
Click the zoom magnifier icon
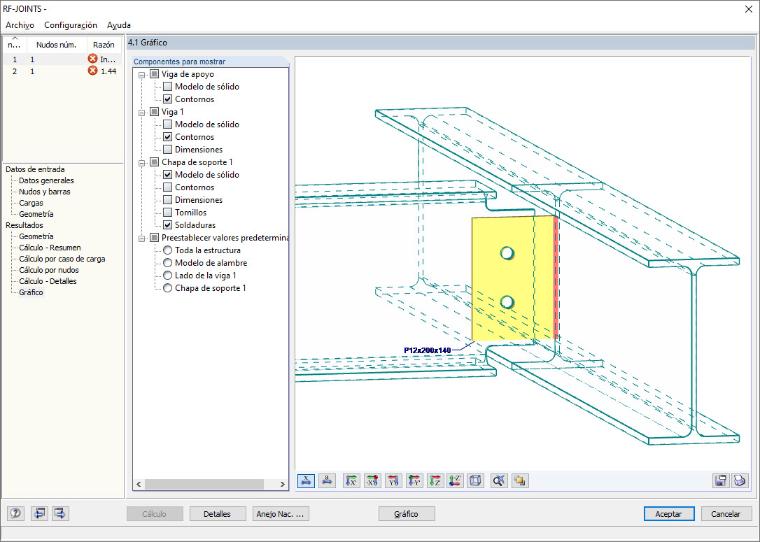click(499, 480)
